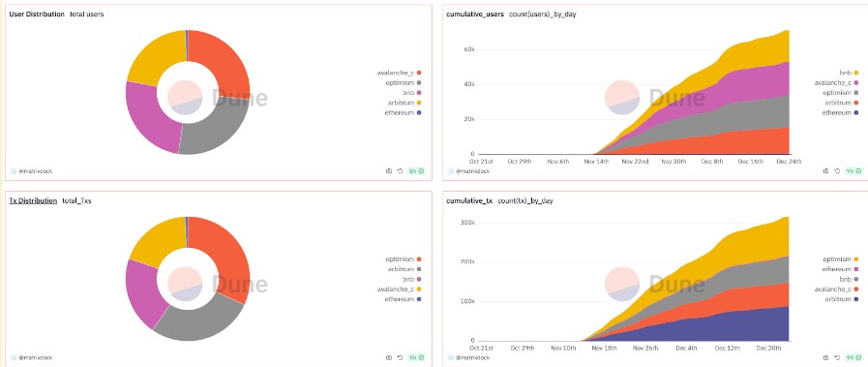Viewport: 868px width, 367px height.
Task: Open the cumulative_users chart title link
Action: pos(475,14)
